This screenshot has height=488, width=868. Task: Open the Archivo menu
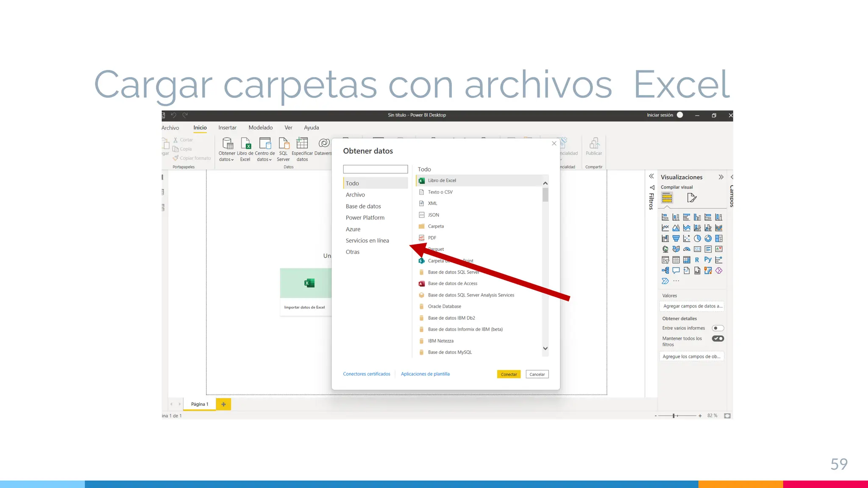click(x=170, y=128)
